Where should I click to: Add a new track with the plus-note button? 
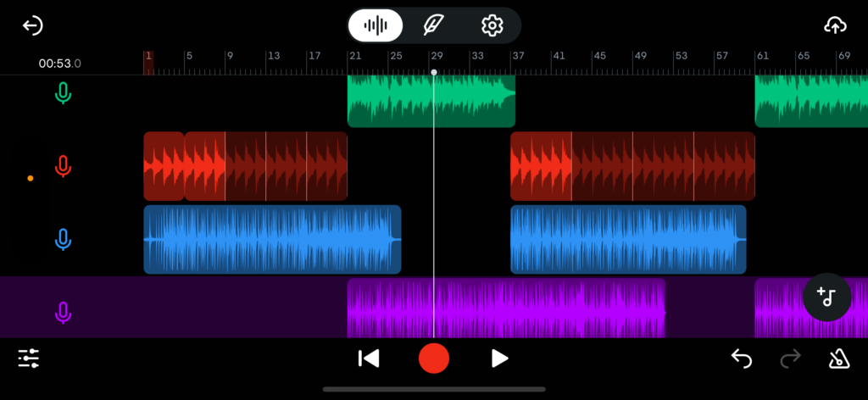click(827, 297)
